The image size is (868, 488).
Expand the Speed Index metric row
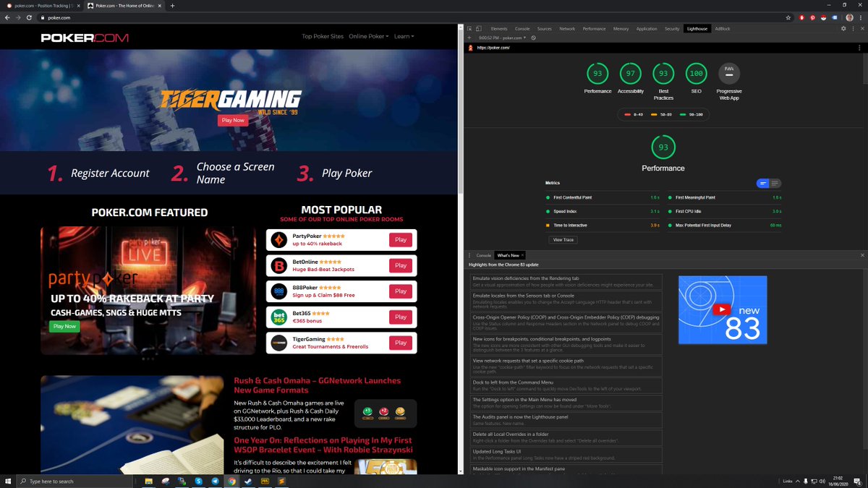603,212
